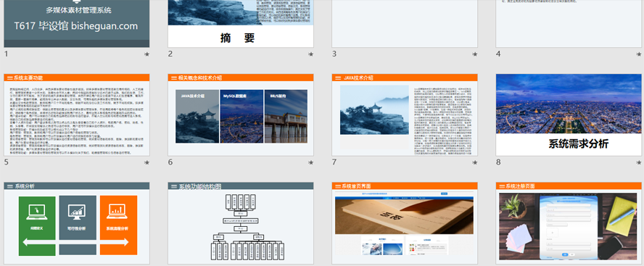Select the 系统主要功能 slide thumbnail
Screen dimensions: 644x266
(77, 115)
